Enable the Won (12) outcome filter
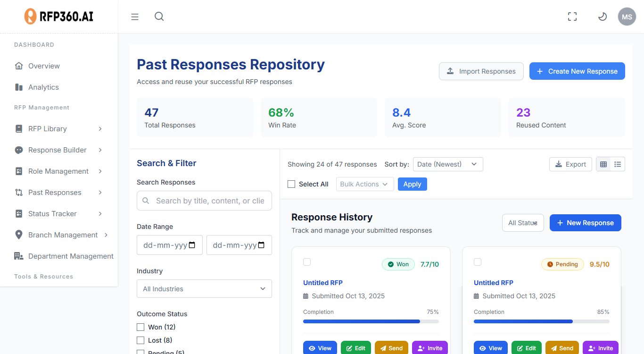 pyautogui.click(x=140, y=327)
